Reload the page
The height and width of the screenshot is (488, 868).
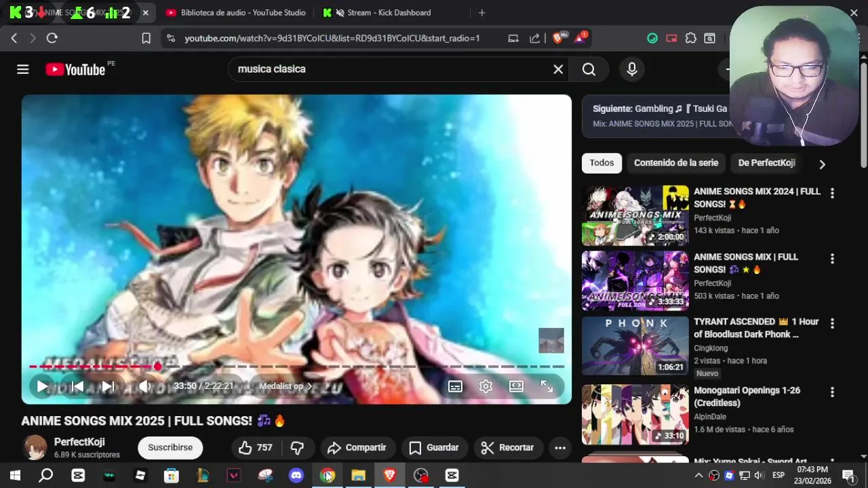(52, 39)
